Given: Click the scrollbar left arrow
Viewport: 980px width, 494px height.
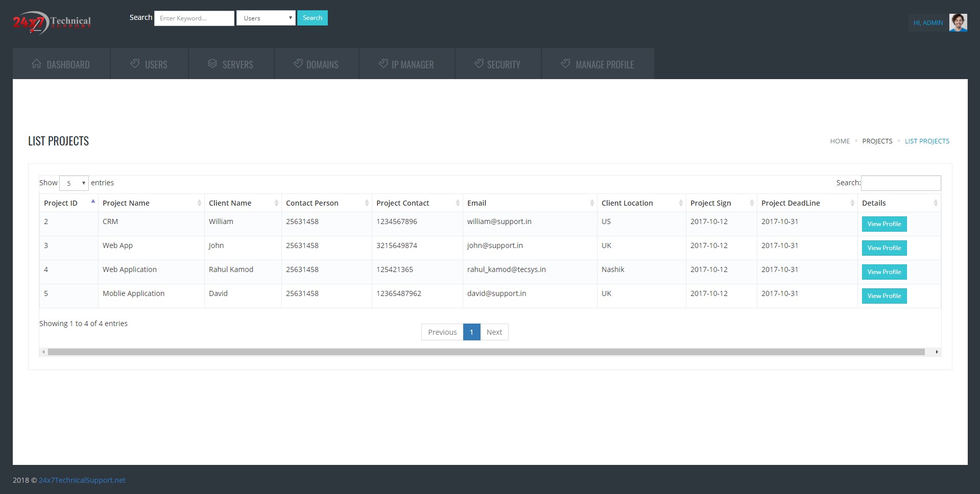Looking at the screenshot, I should (43, 352).
